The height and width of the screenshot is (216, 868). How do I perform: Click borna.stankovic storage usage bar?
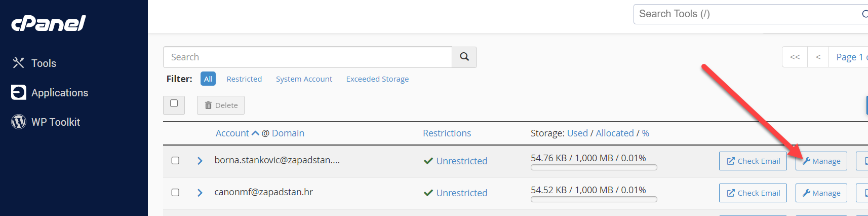point(594,167)
